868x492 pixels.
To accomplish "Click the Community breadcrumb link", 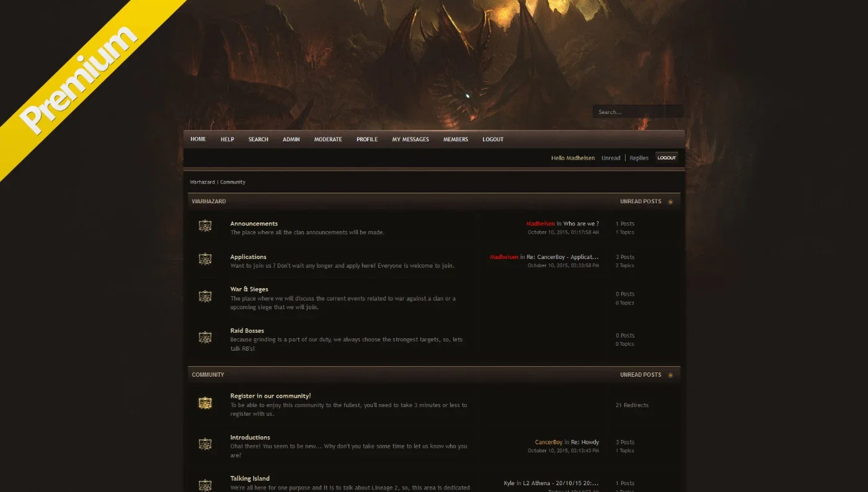I will [233, 182].
